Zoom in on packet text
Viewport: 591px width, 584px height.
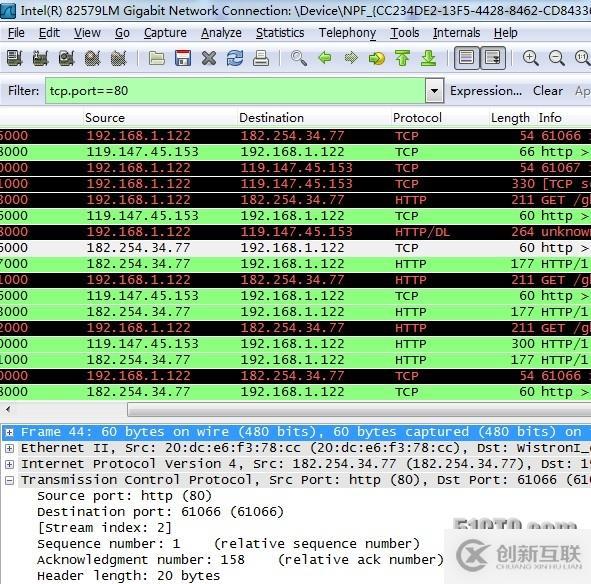(x=531, y=58)
